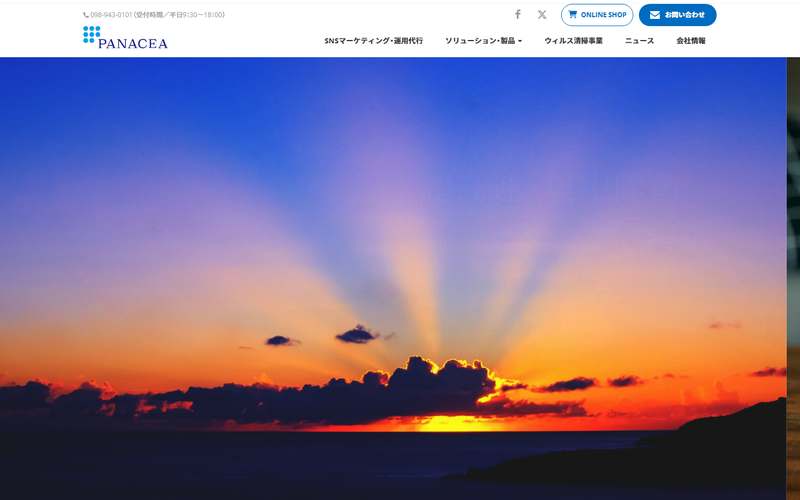The height and width of the screenshot is (500, 800).
Task: Open the 会社情報 menu item
Action: 691,41
